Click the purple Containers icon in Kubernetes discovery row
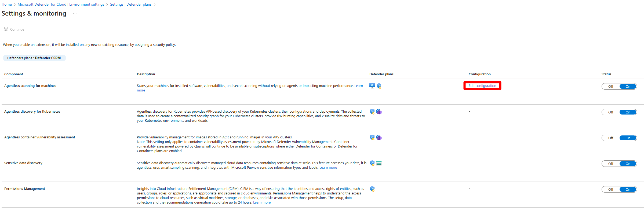The image size is (644, 210). coord(379,112)
